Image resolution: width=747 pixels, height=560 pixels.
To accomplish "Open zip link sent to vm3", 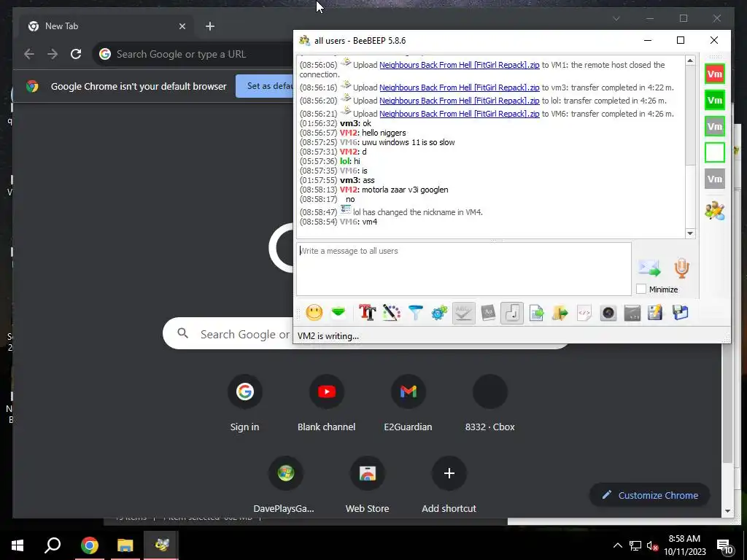I will pos(460,87).
